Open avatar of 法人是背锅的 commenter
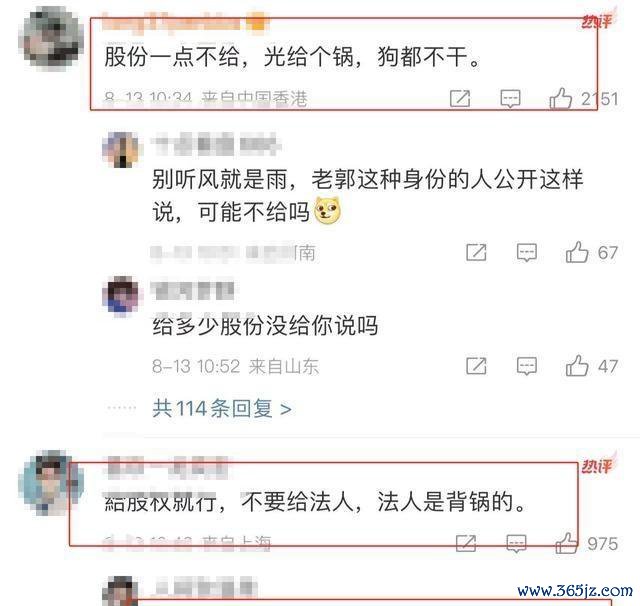 pos(51,482)
